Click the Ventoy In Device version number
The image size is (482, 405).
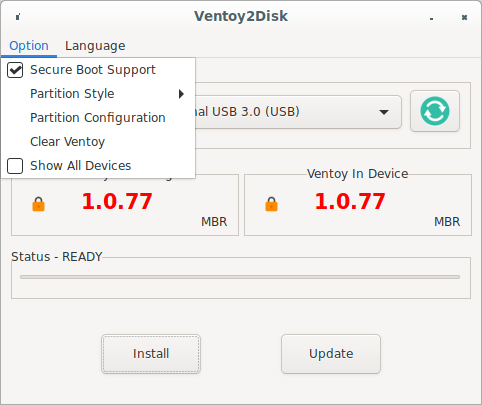tap(350, 201)
